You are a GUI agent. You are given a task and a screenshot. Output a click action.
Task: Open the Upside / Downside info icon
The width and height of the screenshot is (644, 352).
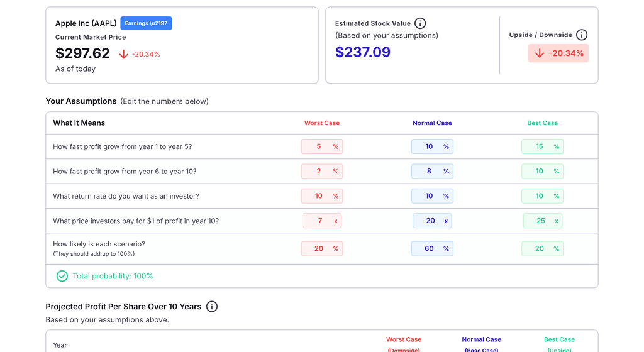pyautogui.click(x=582, y=35)
